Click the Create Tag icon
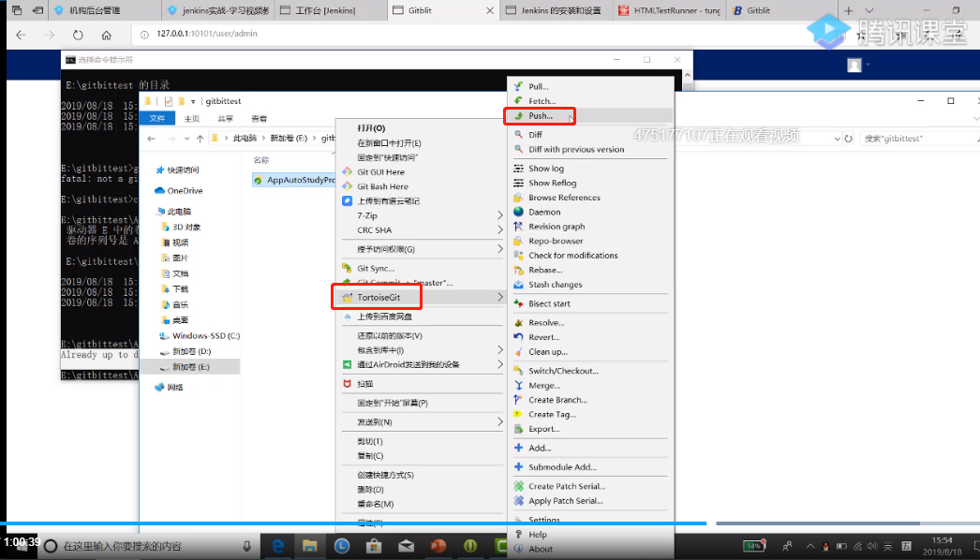 click(x=518, y=414)
